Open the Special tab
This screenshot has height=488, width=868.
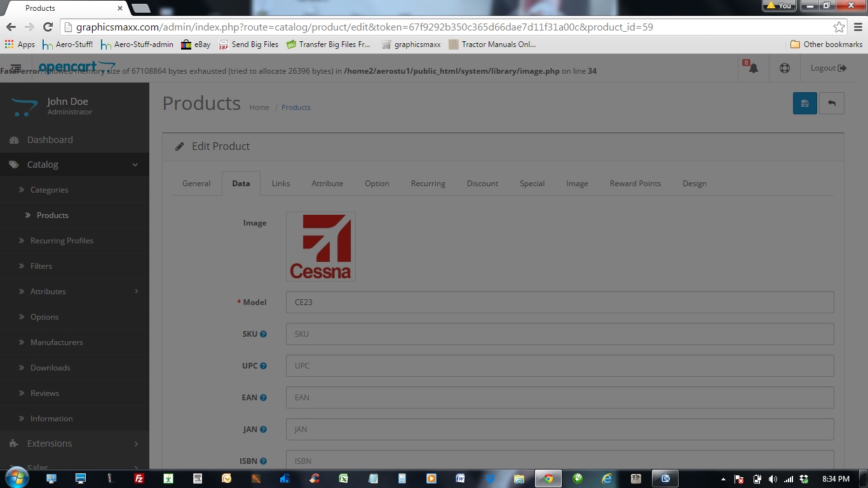[x=532, y=183]
